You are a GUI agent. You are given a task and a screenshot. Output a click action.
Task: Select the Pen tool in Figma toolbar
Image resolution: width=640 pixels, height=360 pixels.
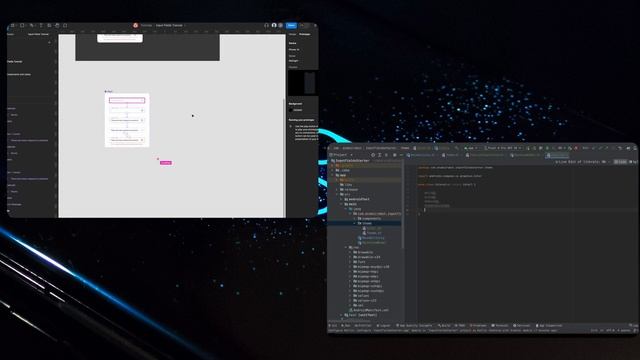coord(31,25)
